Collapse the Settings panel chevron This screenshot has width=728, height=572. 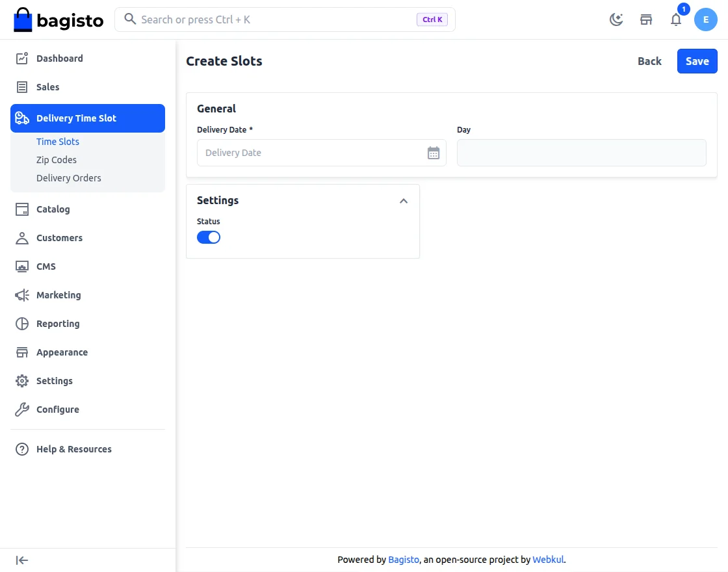point(404,201)
